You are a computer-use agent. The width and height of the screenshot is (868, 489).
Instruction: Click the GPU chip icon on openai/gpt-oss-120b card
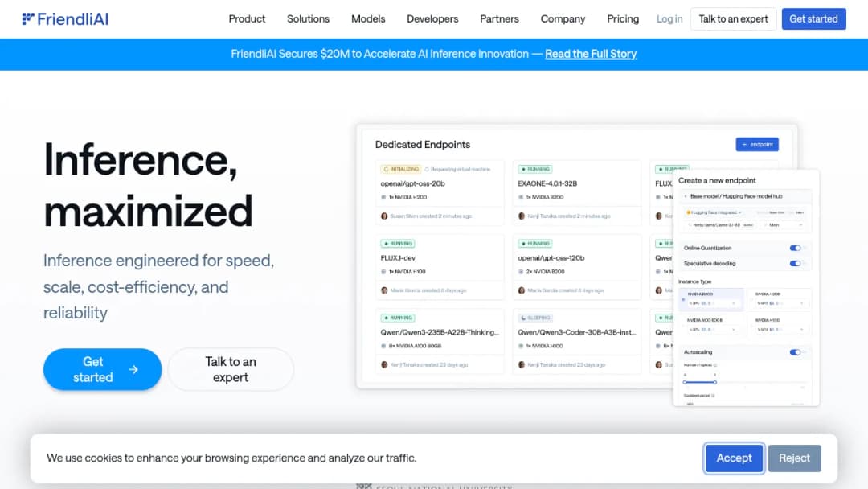tap(520, 271)
